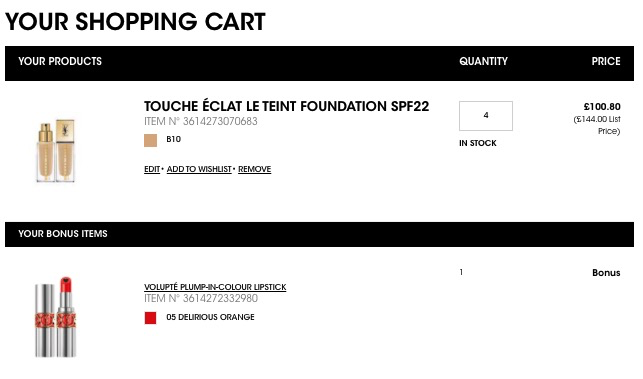This screenshot has width=643, height=379.
Task: Focus the quantity field showing 4
Action: (x=486, y=116)
